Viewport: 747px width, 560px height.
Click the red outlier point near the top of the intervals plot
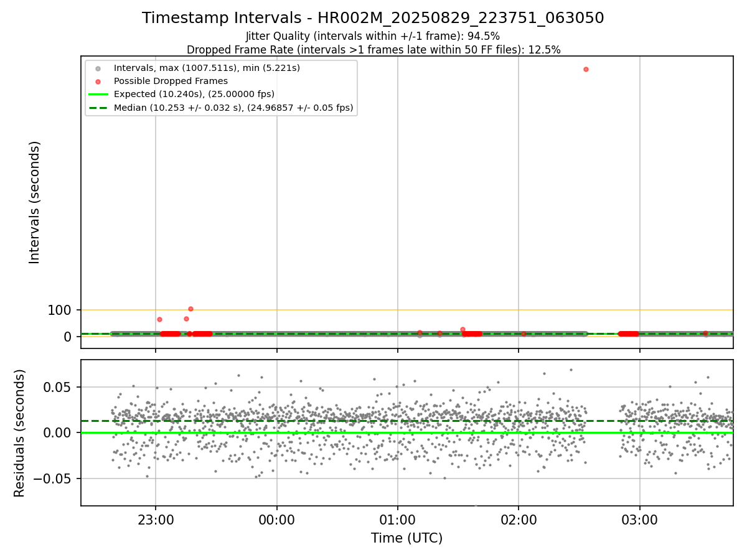586,69
